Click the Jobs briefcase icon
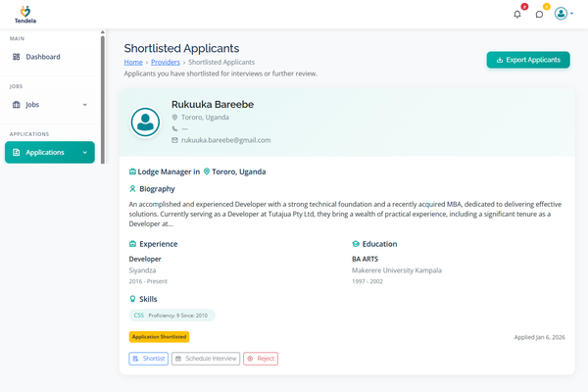 [x=17, y=104]
